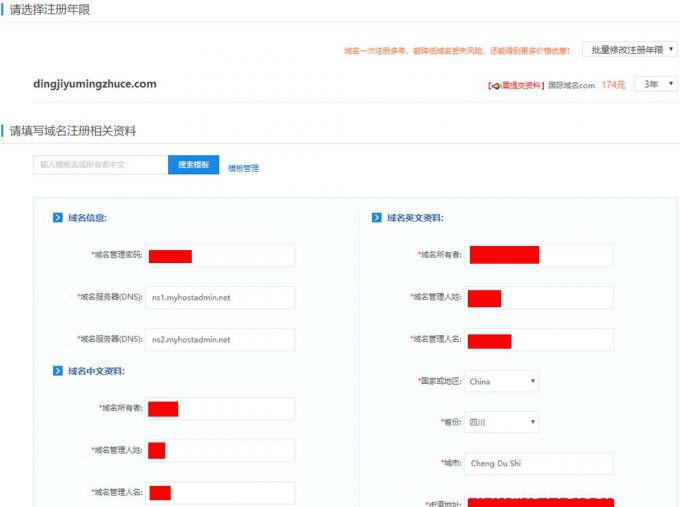Viewport: 680px width, 507px height.
Task: Edit the 城市 Cheng Du Shi field
Action: point(539,464)
